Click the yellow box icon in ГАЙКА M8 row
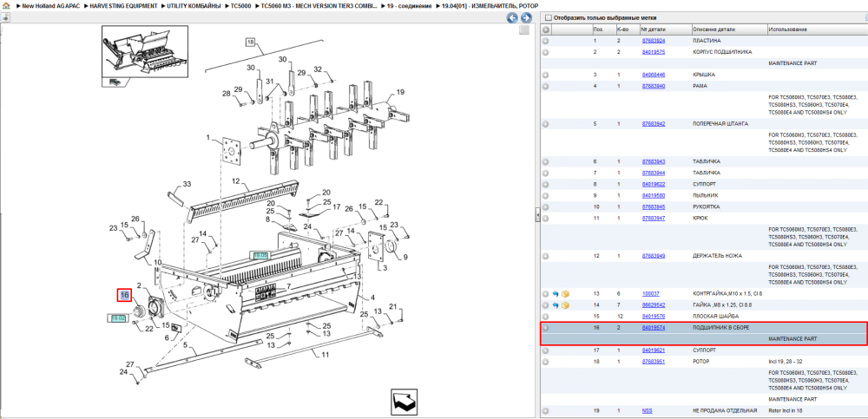Viewport: 868px width, 419px height. (x=565, y=305)
